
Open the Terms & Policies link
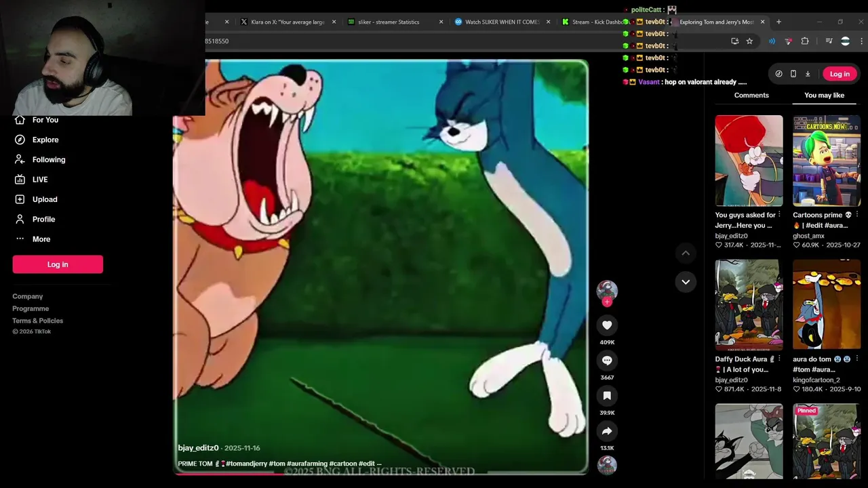38,321
